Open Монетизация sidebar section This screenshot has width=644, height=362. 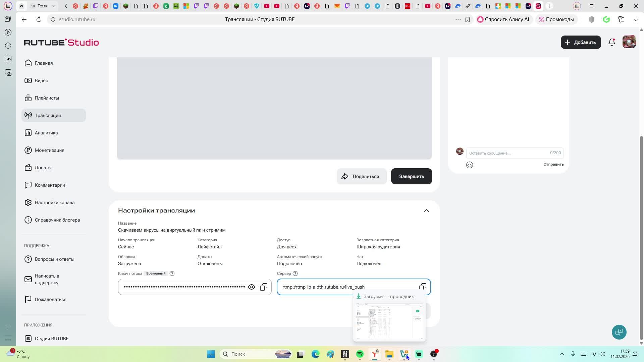(x=49, y=150)
